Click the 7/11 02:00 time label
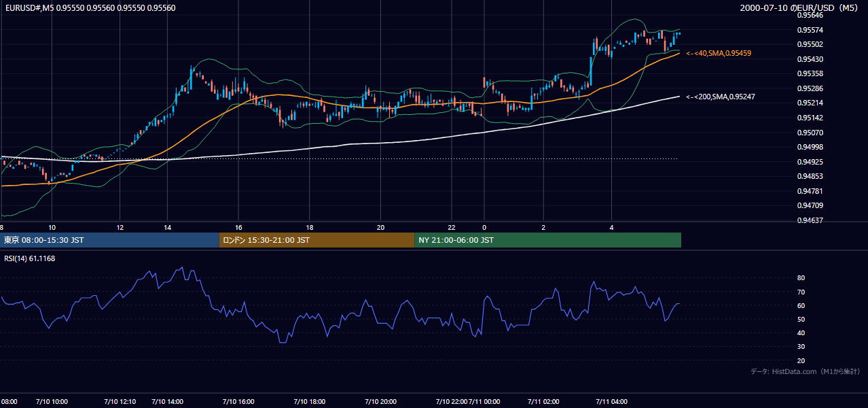Screen dimensions: 868x408 pos(543,401)
